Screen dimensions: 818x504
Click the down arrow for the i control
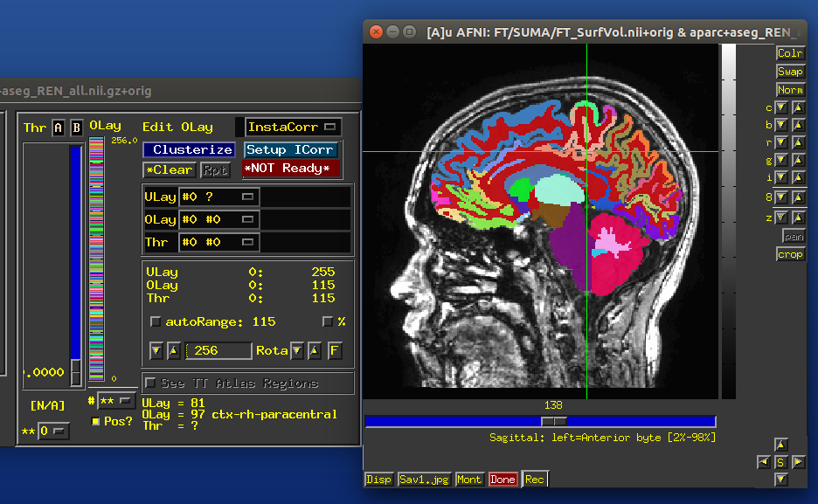pos(781,177)
